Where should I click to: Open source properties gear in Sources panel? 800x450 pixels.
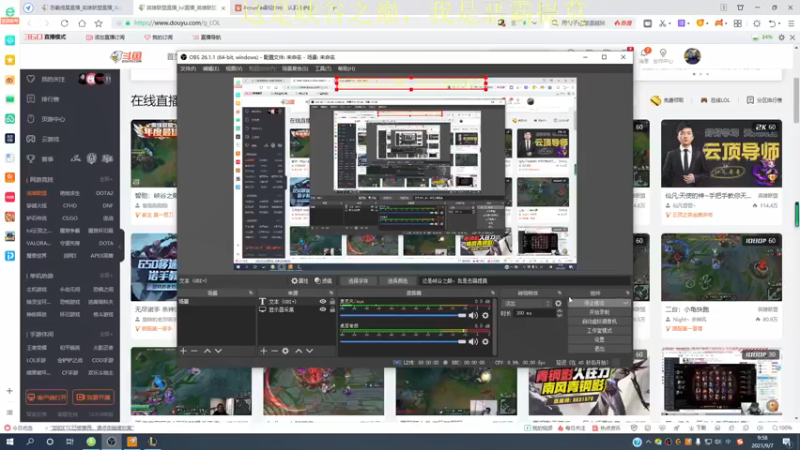click(286, 351)
